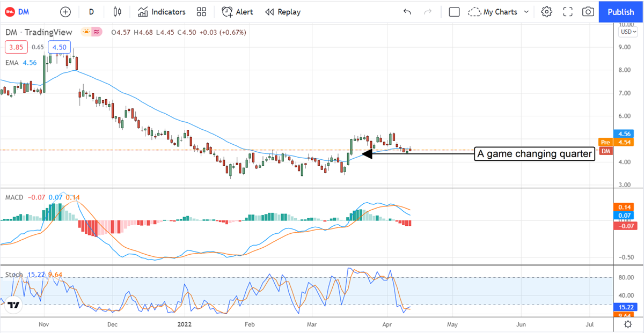The height and width of the screenshot is (333, 644).
Task: Select the layout rectangle icon
Action: click(x=454, y=12)
